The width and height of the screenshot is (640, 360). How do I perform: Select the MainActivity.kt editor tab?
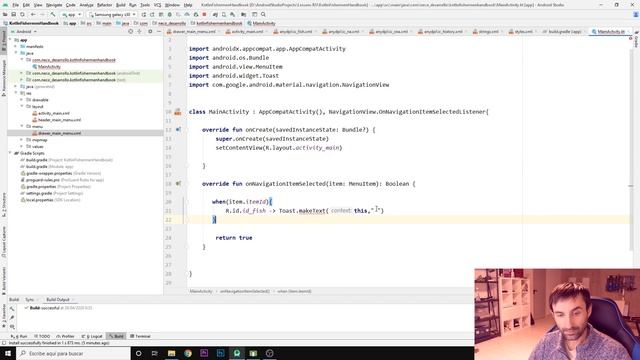tap(611, 31)
